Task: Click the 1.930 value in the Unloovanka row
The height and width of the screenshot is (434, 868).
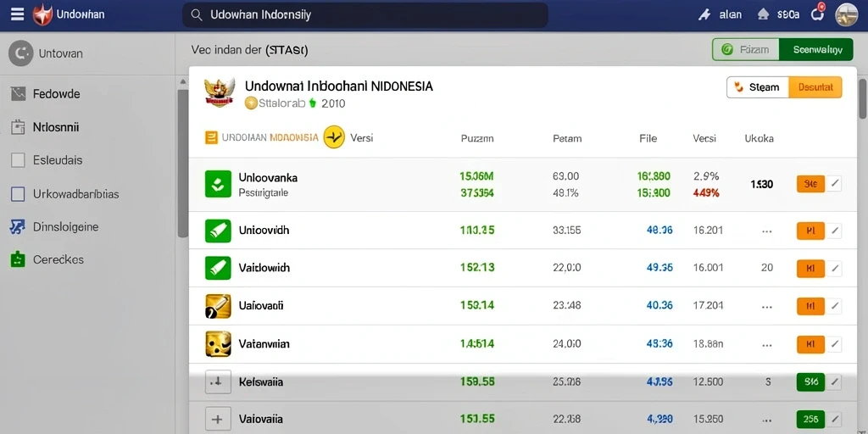Action: [x=762, y=184]
